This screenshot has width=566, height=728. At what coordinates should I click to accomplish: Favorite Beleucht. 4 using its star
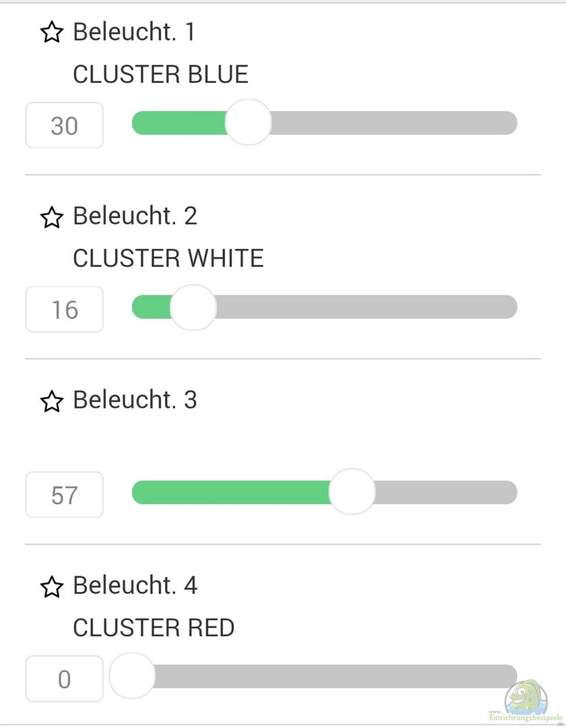tap(52, 586)
